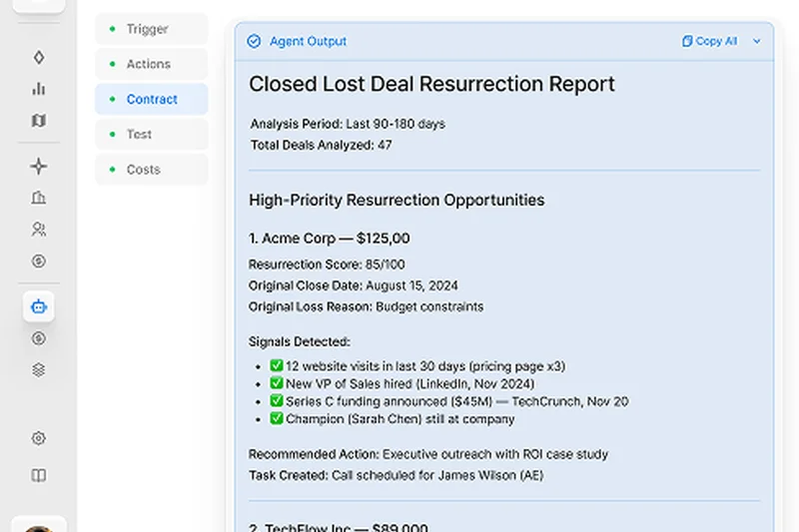Select the robot agent icon
This screenshot has width=799, height=532.
coord(39,306)
